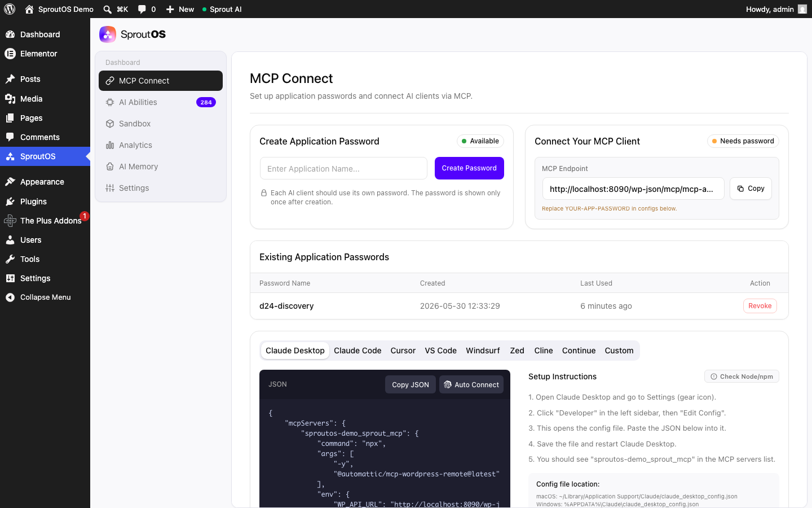Click the Dashboard gauge icon
812x508 pixels.
[x=10, y=34]
